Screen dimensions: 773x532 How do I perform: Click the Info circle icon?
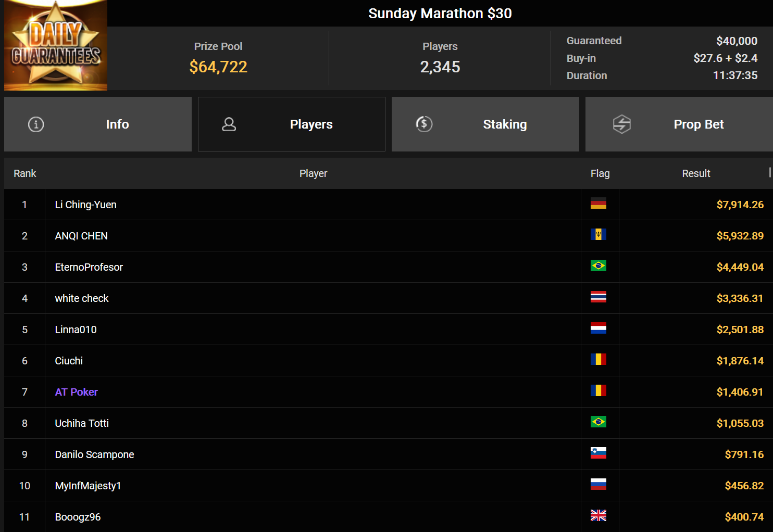(x=36, y=124)
